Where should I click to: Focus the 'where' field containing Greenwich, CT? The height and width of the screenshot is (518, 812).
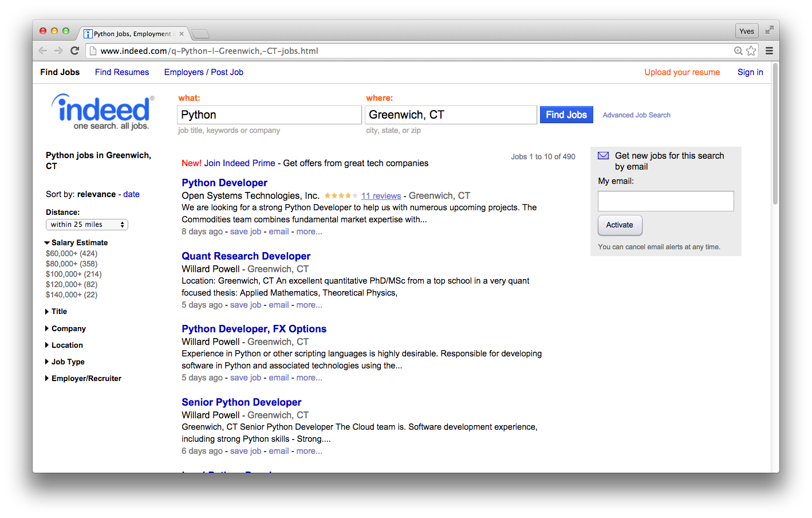tap(451, 115)
